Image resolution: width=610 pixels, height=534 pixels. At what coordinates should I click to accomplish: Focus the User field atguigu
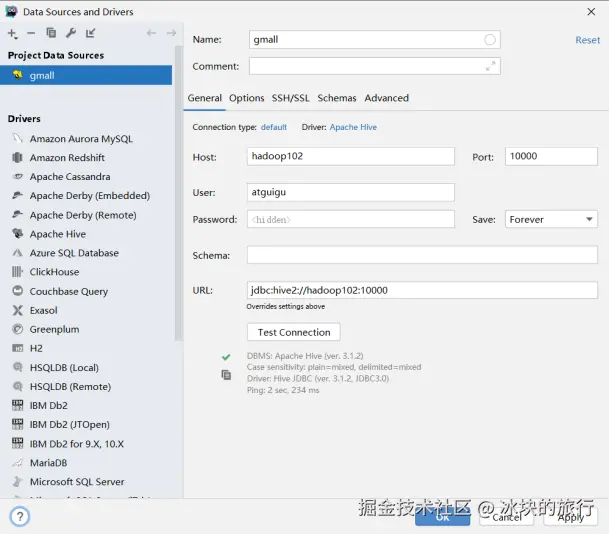coord(351,192)
